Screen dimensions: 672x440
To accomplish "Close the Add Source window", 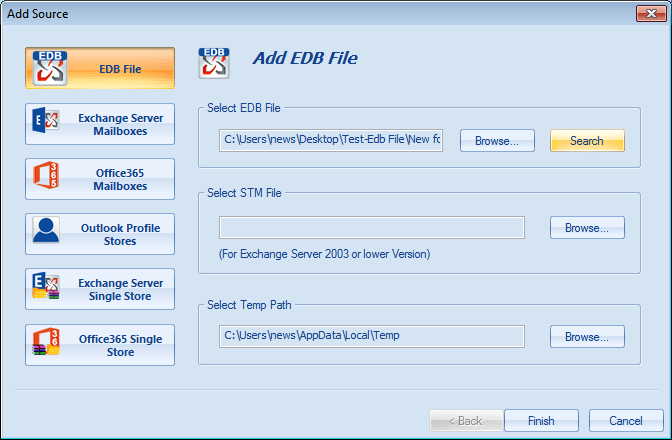I will click(x=651, y=13).
